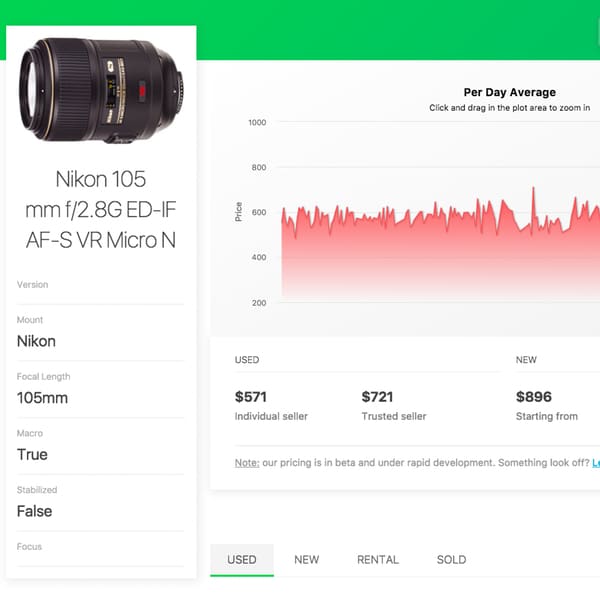Image resolution: width=600 pixels, height=600 pixels.
Task: Click the Per Day Average chart title
Action: point(509,92)
